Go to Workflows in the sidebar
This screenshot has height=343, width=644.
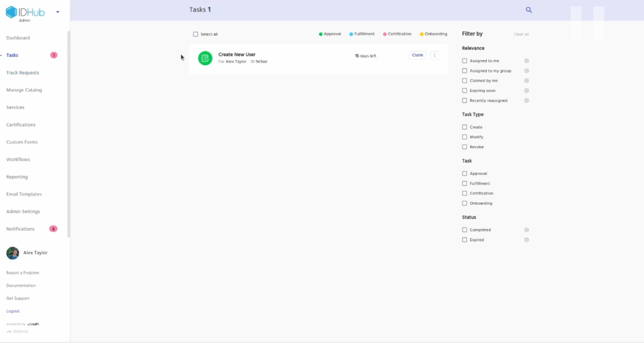coord(18,160)
